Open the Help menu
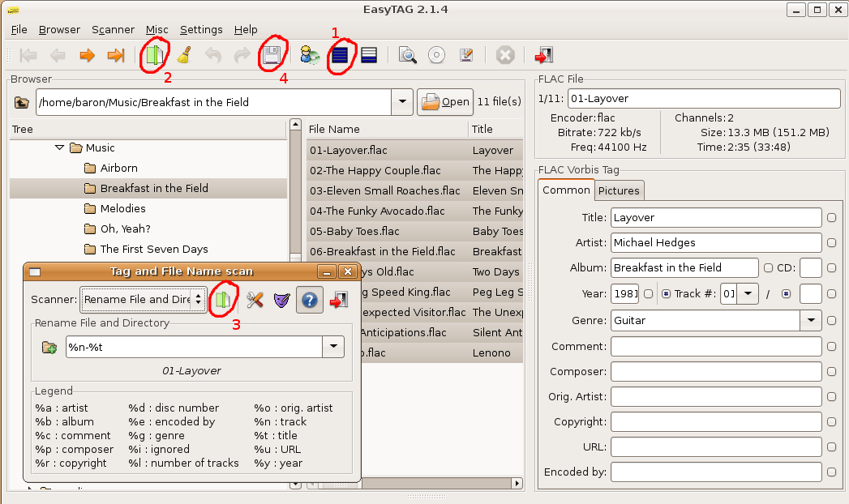The image size is (849, 504). [246, 30]
